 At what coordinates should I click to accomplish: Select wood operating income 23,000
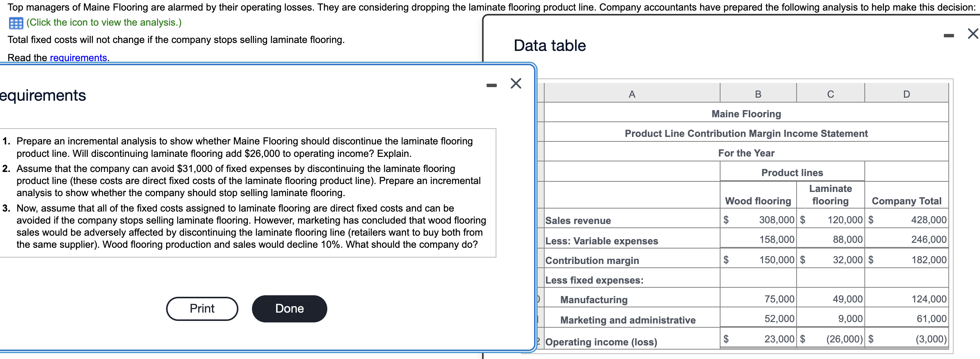pyautogui.click(x=779, y=338)
